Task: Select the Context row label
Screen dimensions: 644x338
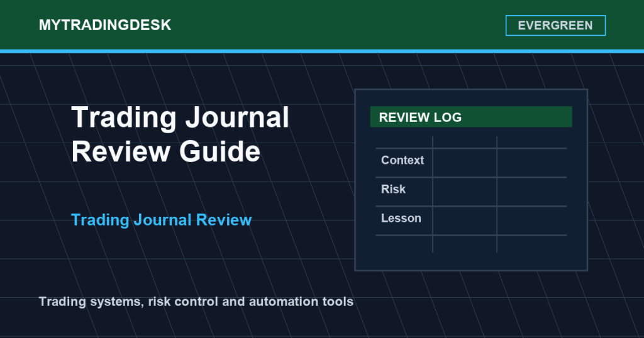Action: click(x=402, y=160)
